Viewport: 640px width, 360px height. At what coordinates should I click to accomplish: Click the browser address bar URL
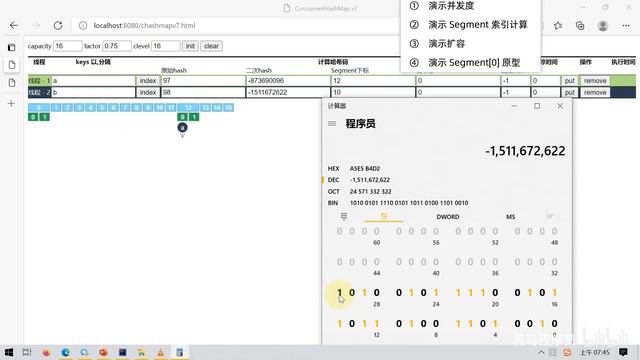(x=144, y=25)
